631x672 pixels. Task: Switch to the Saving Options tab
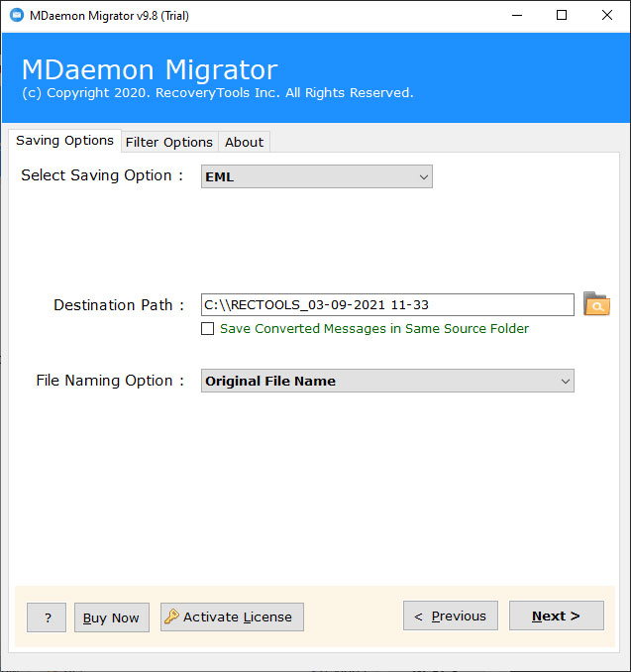[x=64, y=141]
